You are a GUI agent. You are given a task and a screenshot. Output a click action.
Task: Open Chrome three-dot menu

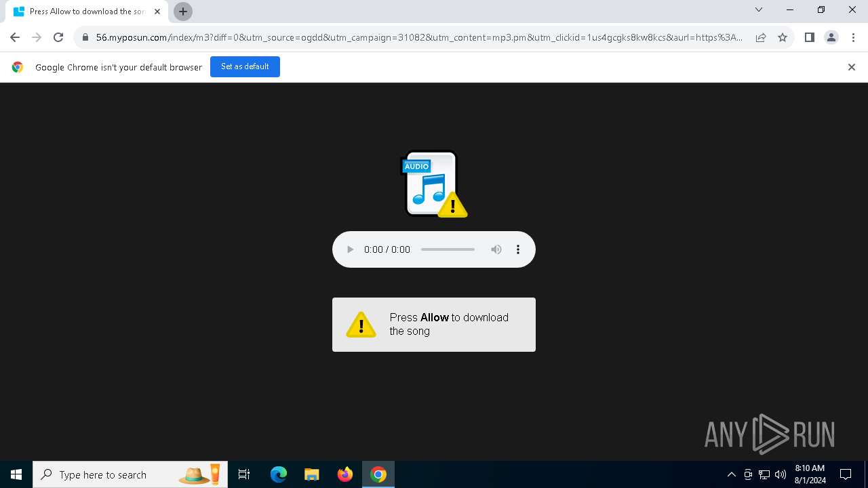pos(853,37)
